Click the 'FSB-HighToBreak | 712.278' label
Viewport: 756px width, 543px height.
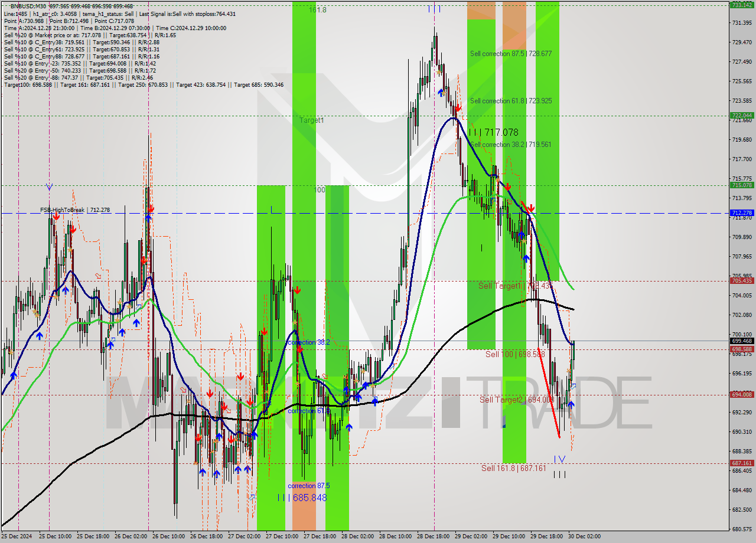(75, 210)
